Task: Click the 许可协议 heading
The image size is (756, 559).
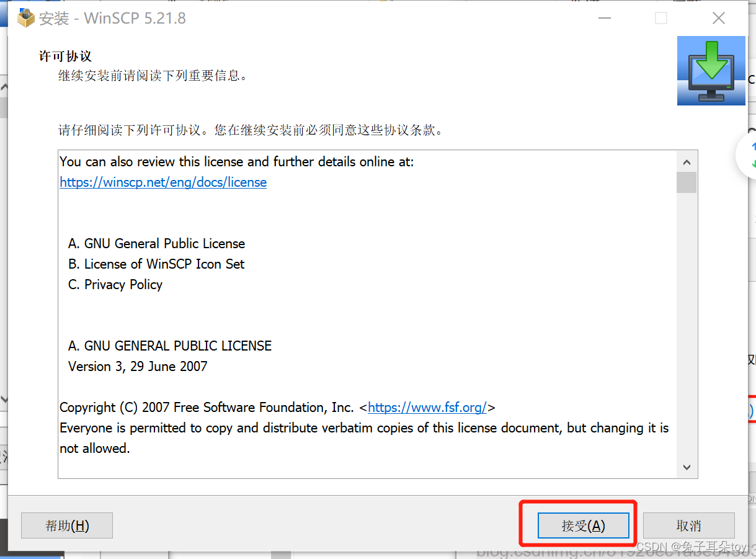Action: tap(65, 56)
